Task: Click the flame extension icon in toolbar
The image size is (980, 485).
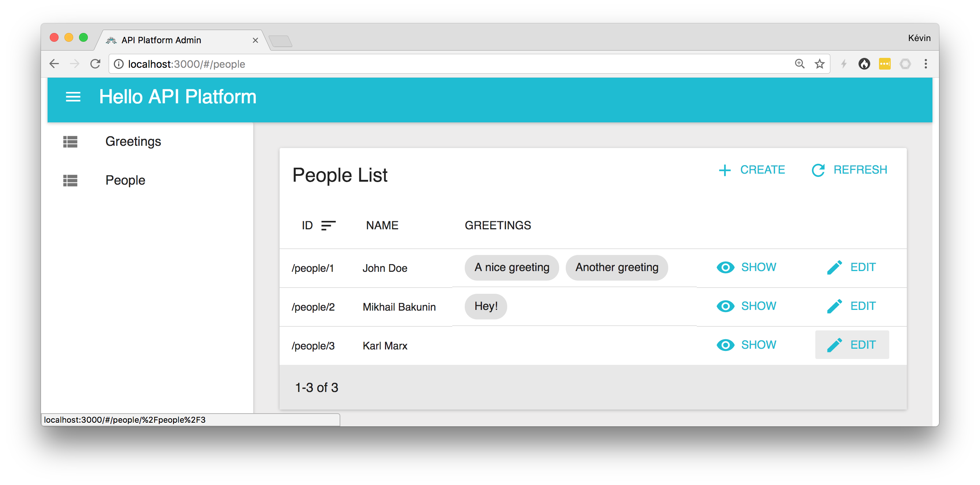Action: coord(864,64)
